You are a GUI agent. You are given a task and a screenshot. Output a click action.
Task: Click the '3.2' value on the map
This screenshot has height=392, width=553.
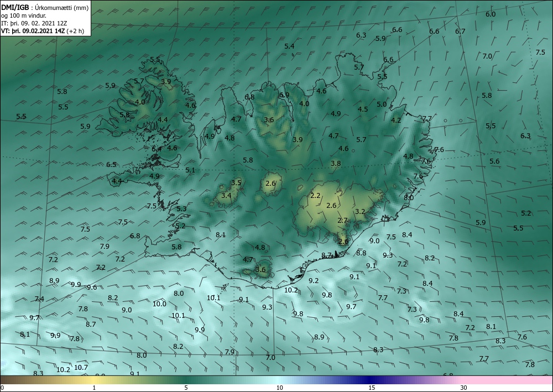[360, 212]
